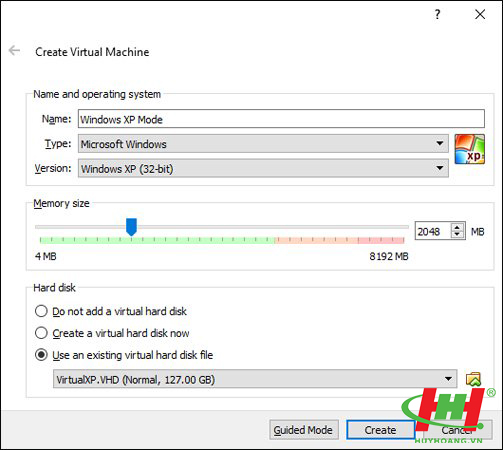
Task: Click the memory value field showing 2048
Action: pyautogui.click(x=433, y=231)
